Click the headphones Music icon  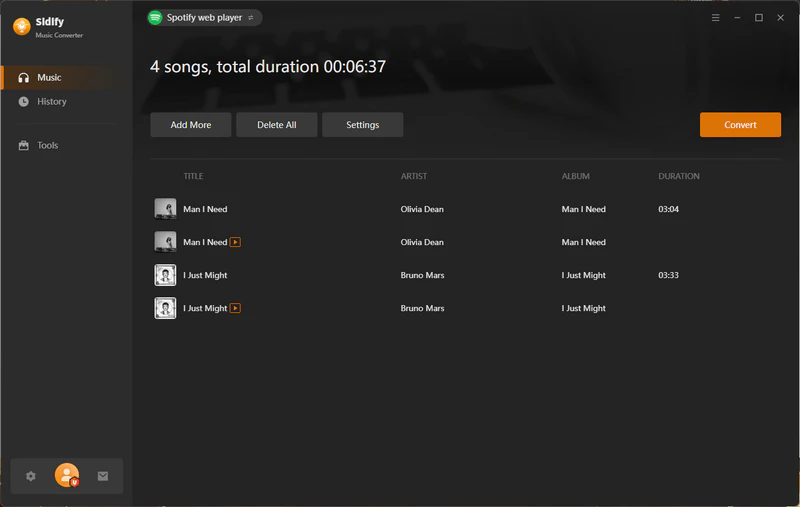point(23,78)
